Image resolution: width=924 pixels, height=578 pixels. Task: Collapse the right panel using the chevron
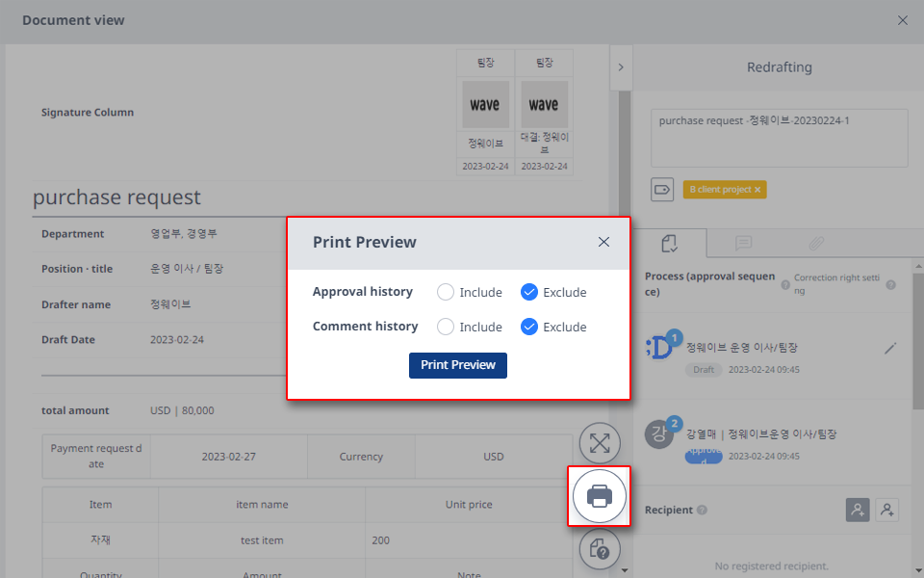[x=621, y=67]
